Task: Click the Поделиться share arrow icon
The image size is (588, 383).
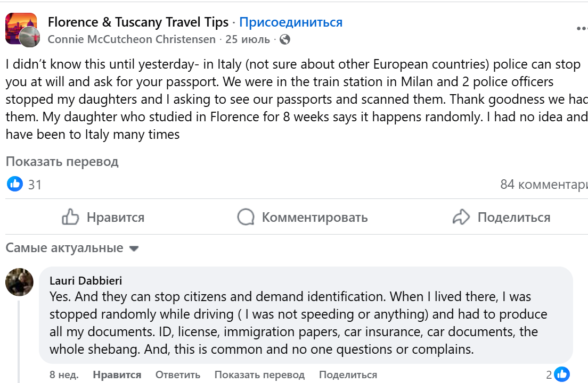Action: 461,217
